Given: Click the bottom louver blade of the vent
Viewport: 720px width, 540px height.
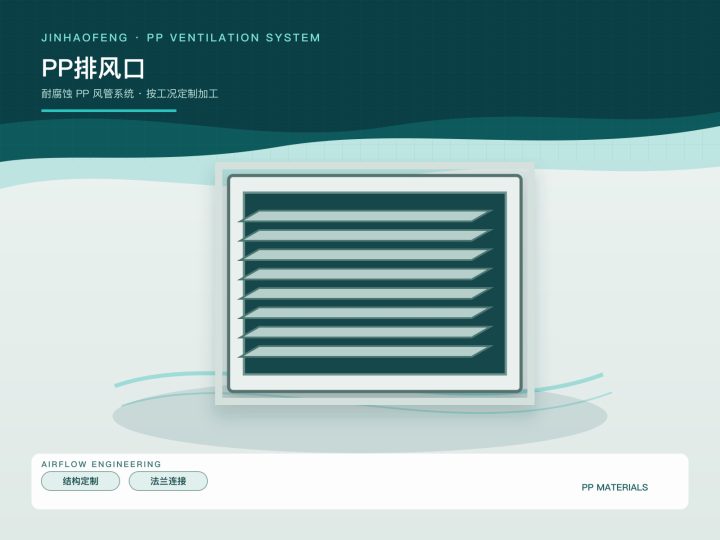Looking at the screenshot, I should (x=366, y=352).
